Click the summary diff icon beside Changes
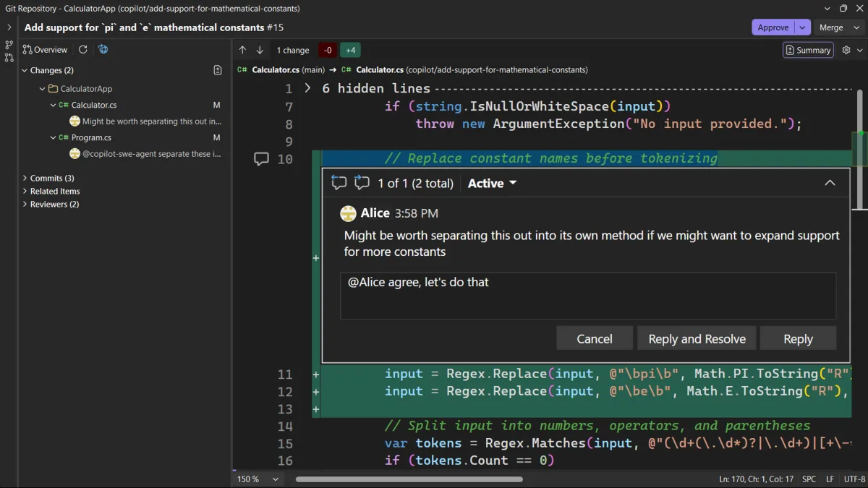This screenshot has width=868, height=488. tap(218, 70)
